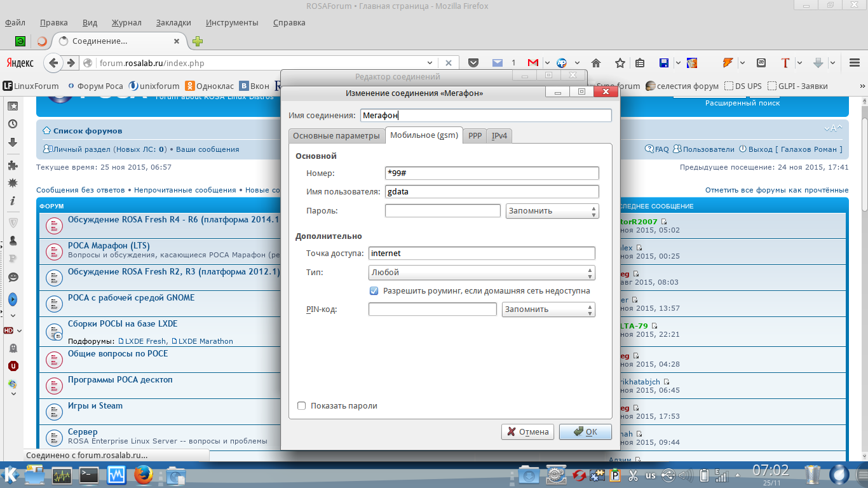Click the italic i info icon in sidebar
This screenshot has width=868, height=488.
coord(12,201)
